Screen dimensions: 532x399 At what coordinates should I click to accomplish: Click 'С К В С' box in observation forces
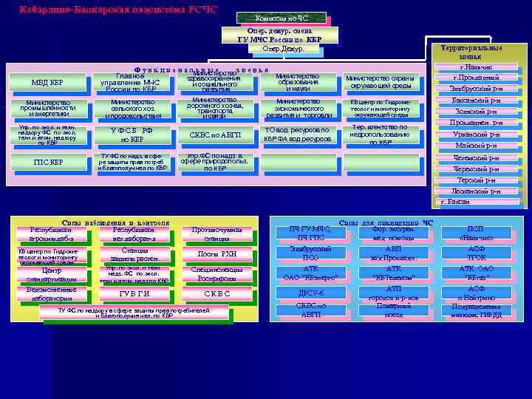click(217, 294)
